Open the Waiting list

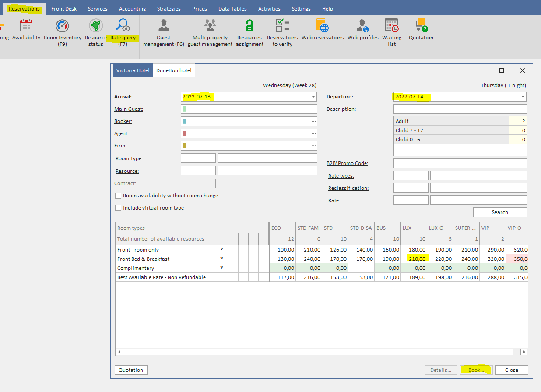pos(392,32)
